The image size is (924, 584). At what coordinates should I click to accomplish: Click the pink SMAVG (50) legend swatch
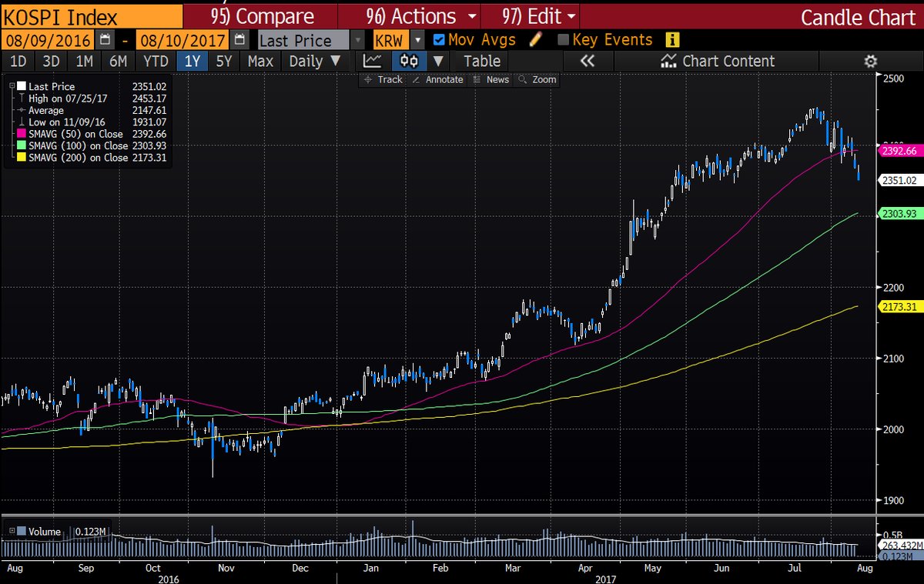21,134
